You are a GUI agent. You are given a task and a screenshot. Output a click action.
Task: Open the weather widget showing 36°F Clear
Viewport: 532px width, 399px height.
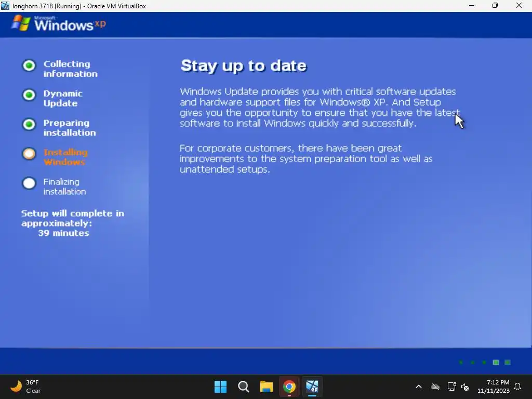[x=25, y=387]
